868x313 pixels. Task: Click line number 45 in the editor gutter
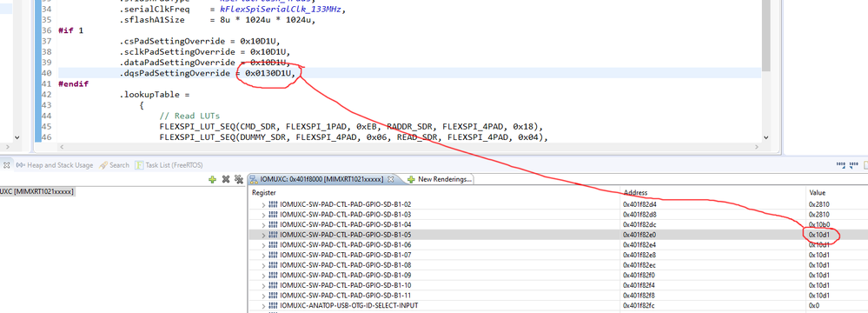47,126
